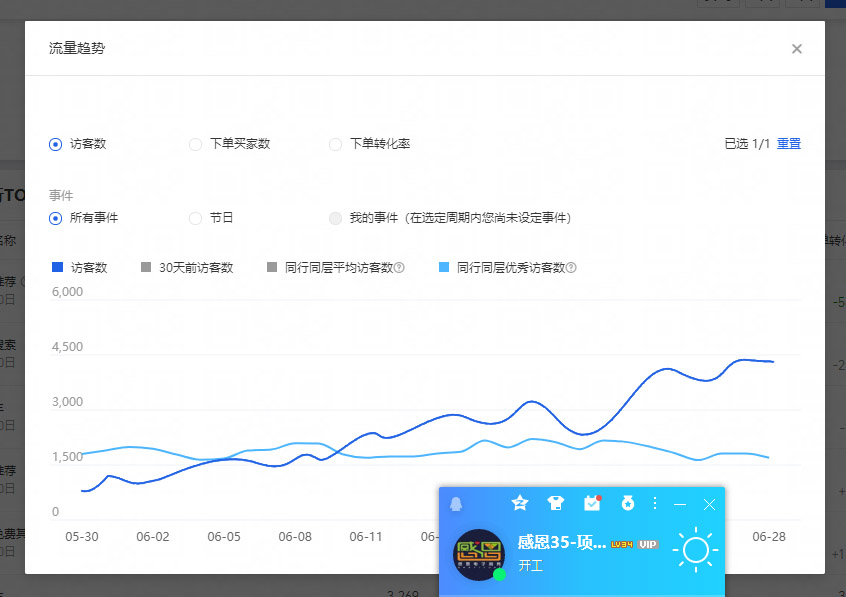Click the VIP badge next to 感恩35
The height and width of the screenshot is (597, 846).
tap(648, 544)
